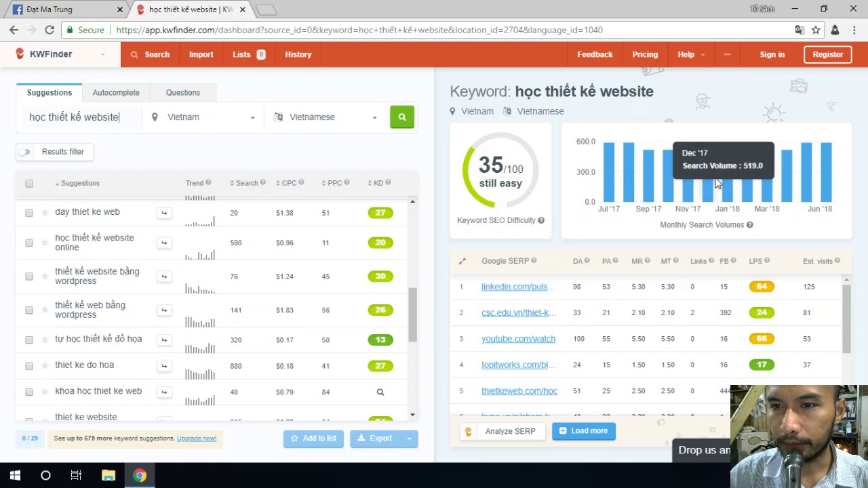868x488 pixels.
Task: Sort the table by Search volume
Action: click(x=244, y=183)
